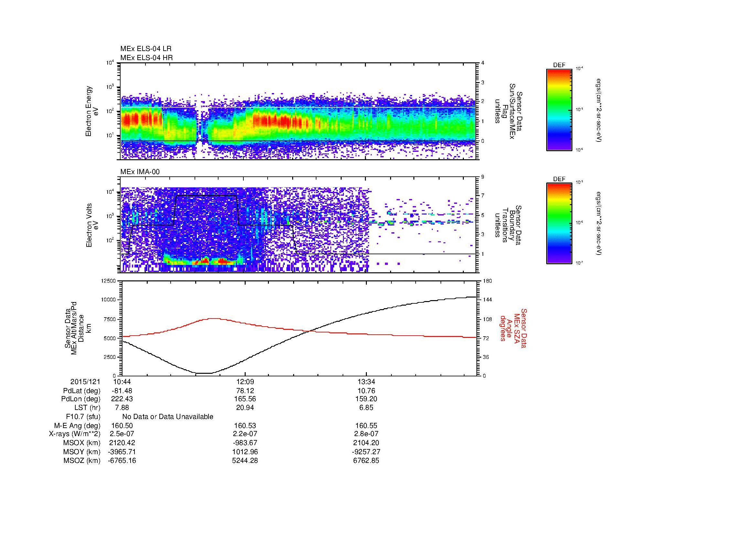Click the lower color bar units label
Image resolution: width=756 pixels, height=534 pixels.
tap(599, 224)
